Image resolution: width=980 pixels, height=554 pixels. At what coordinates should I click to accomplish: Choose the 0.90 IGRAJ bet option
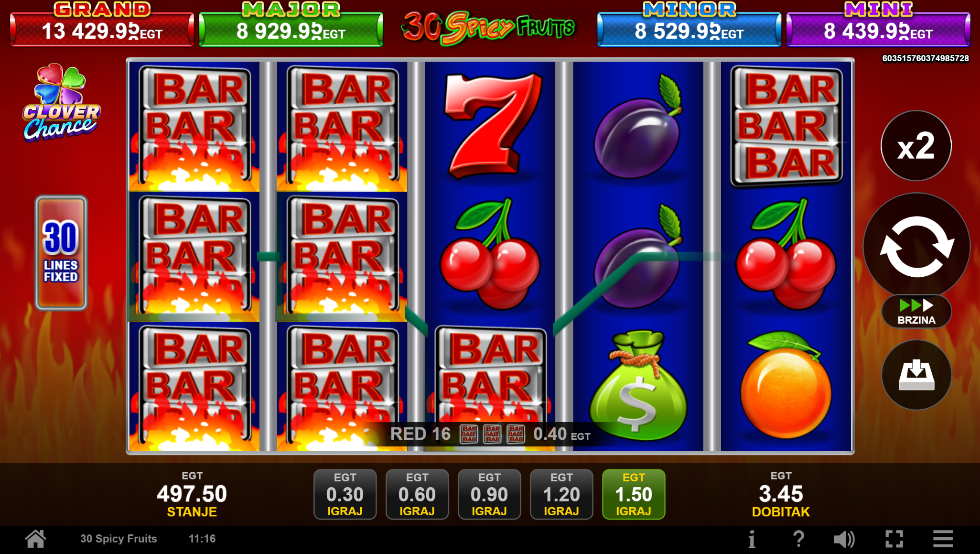click(489, 494)
